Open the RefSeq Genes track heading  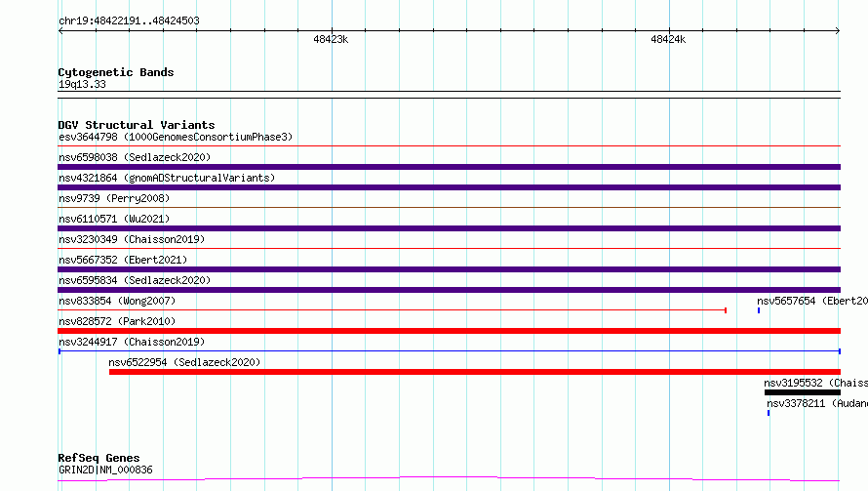tap(99, 458)
